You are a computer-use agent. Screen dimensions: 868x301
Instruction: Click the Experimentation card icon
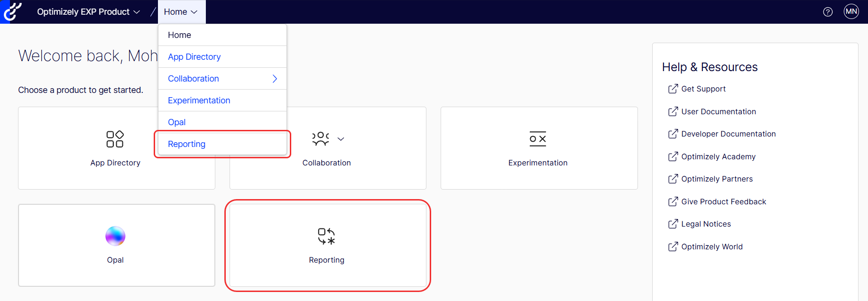tap(538, 139)
